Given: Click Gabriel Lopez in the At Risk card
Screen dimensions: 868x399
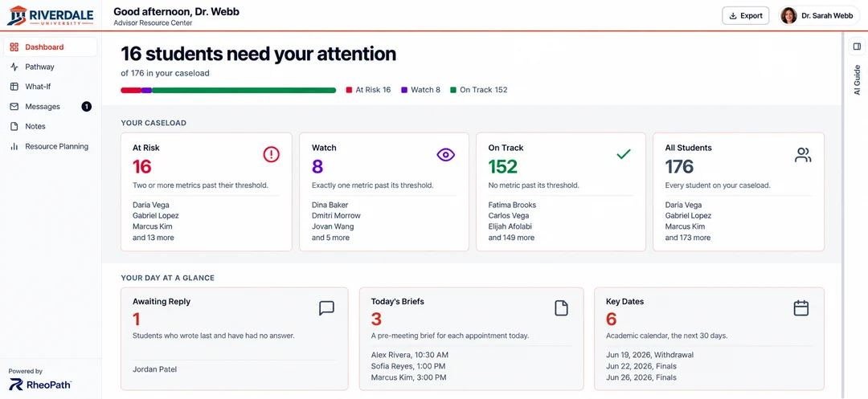Looking at the screenshot, I should [x=156, y=215].
